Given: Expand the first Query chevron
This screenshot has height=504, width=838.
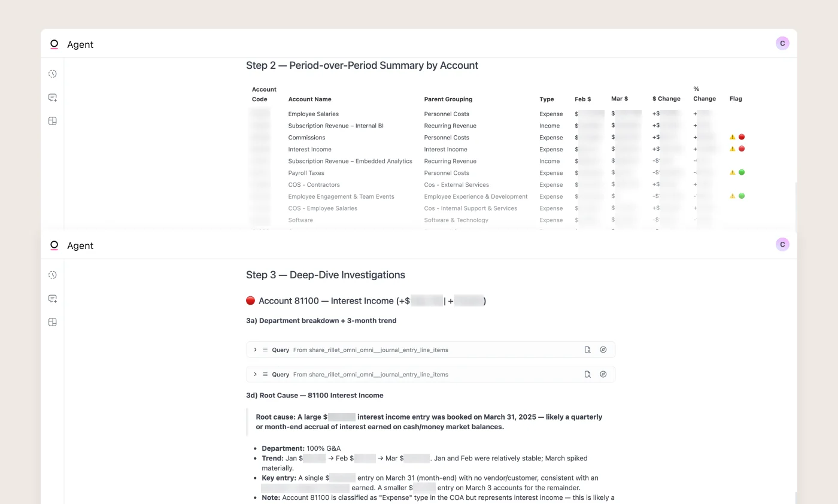Looking at the screenshot, I should pyautogui.click(x=255, y=350).
